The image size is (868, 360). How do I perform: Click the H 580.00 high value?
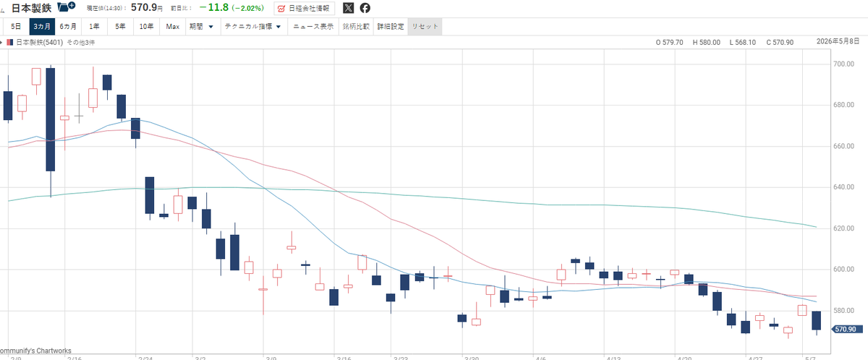pos(707,43)
